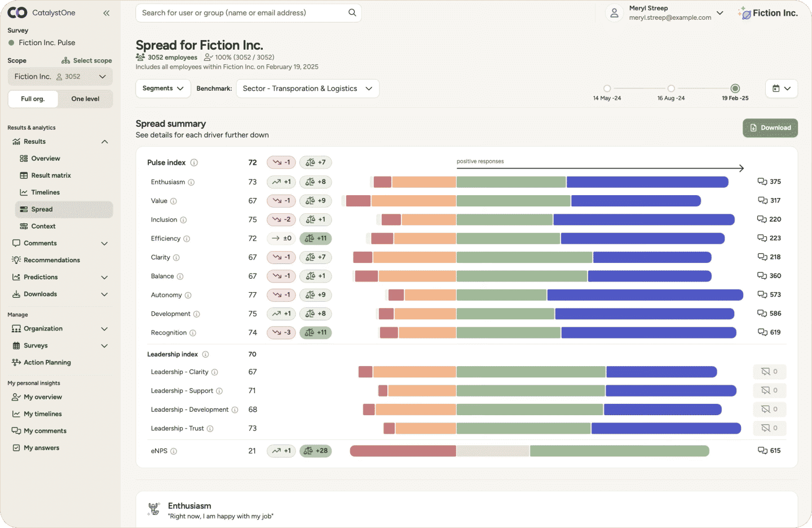Show info for Enthusiasm driver

click(191, 182)
